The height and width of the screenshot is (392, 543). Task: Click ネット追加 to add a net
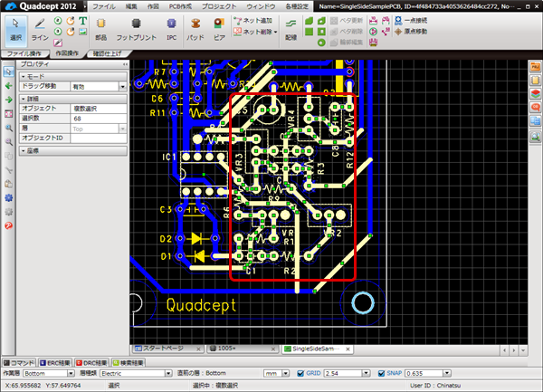point(252,21)
